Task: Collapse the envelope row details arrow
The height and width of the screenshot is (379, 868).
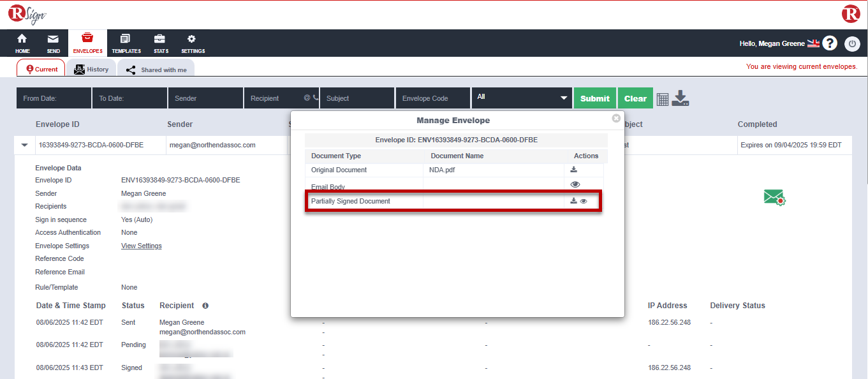Action: point(25,145)
